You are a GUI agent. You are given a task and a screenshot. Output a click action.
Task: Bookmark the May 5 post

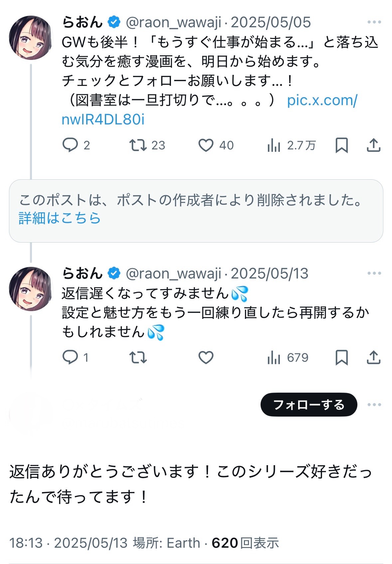[x=342, y=145]
